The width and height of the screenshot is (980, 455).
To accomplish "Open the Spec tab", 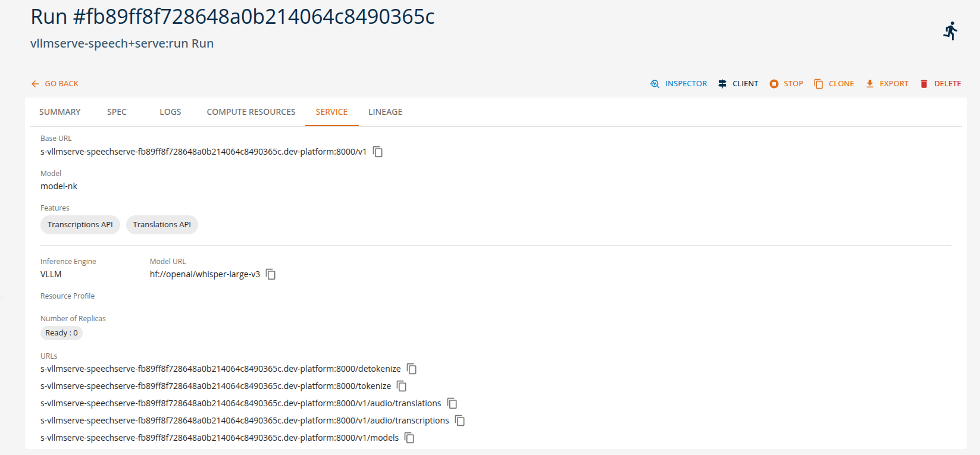I will pyautogui.click(x=117, y=112).
